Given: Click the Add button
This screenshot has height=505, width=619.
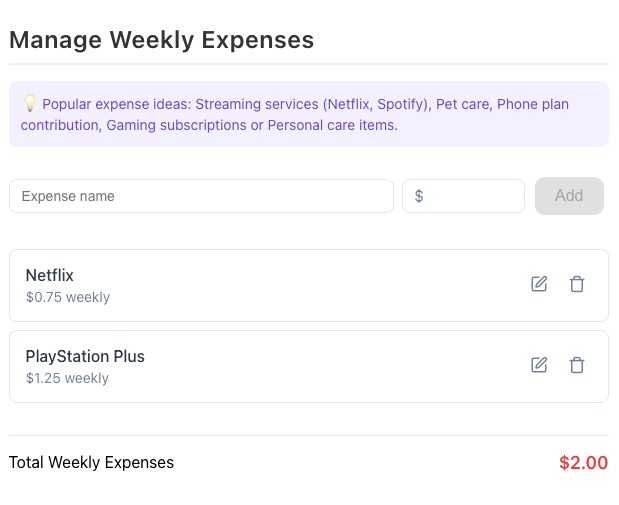Looking at the screenshot, I should [569, 196].
